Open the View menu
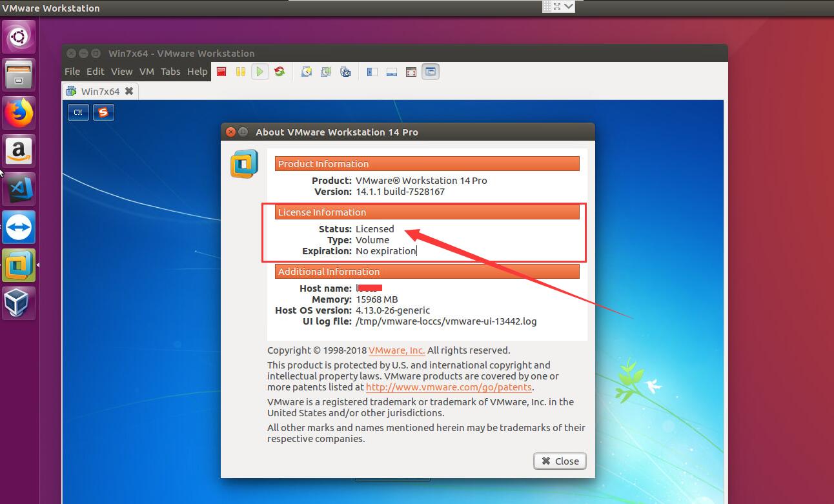The width and height of the screenshot is (834, 504). click(121, 72)
